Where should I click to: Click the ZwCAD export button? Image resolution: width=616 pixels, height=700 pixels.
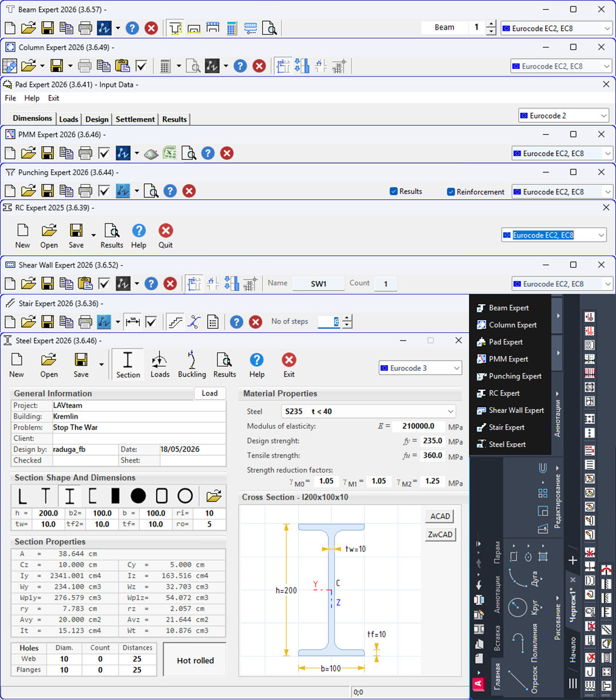coord(440,535)
